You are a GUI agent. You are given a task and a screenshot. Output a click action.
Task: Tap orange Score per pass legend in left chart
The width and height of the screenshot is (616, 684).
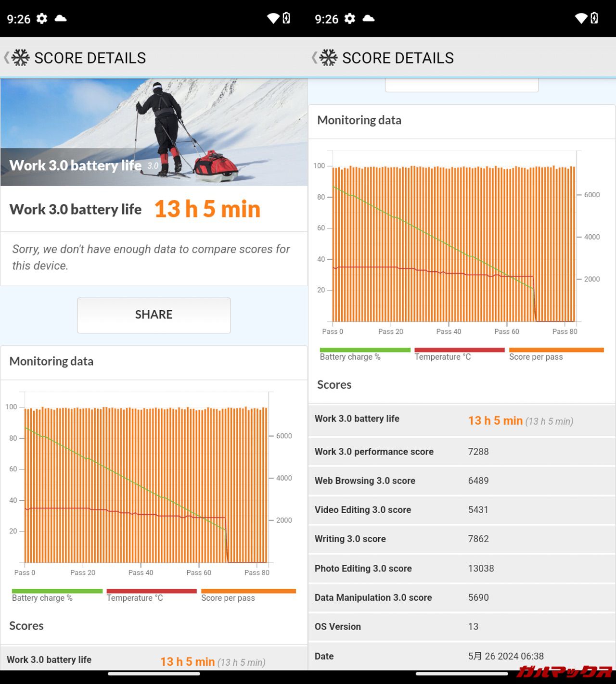(x=248, y=595)
